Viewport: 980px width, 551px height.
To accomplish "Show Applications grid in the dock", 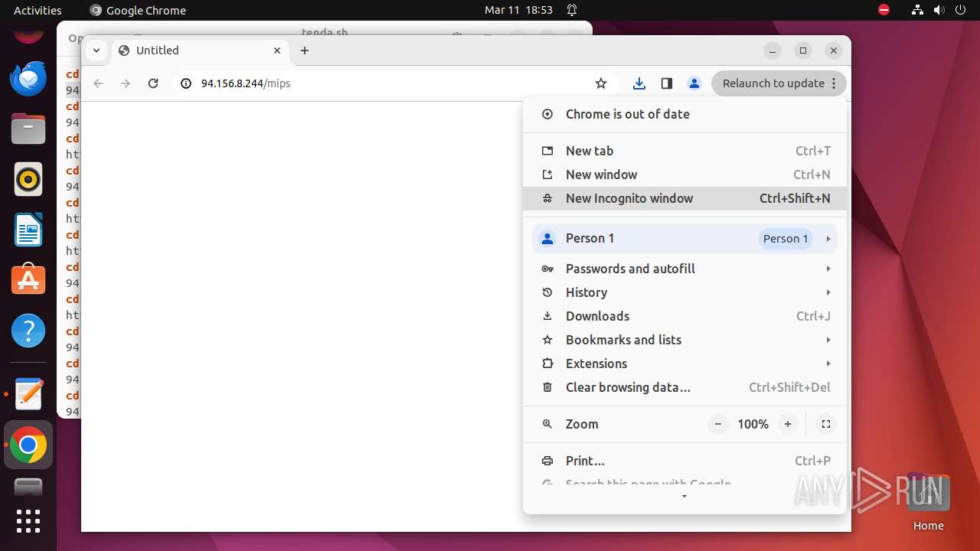I will (28, 521).
